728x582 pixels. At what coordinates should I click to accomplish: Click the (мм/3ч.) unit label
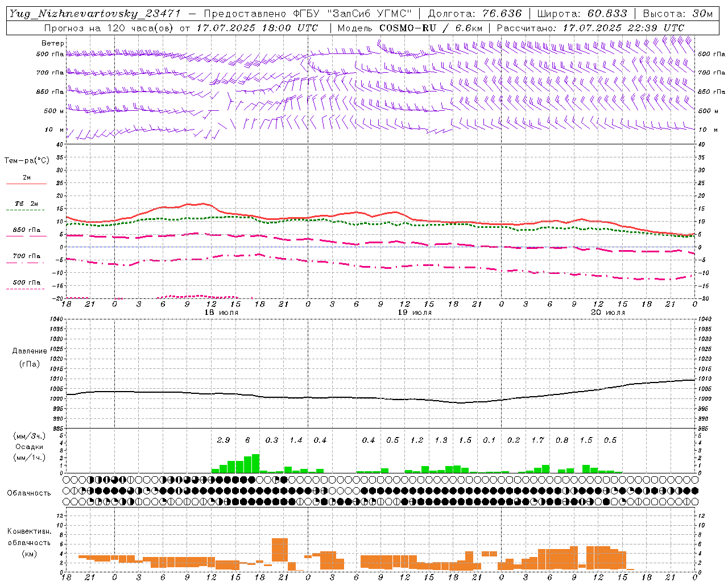(x=29, y=436)
